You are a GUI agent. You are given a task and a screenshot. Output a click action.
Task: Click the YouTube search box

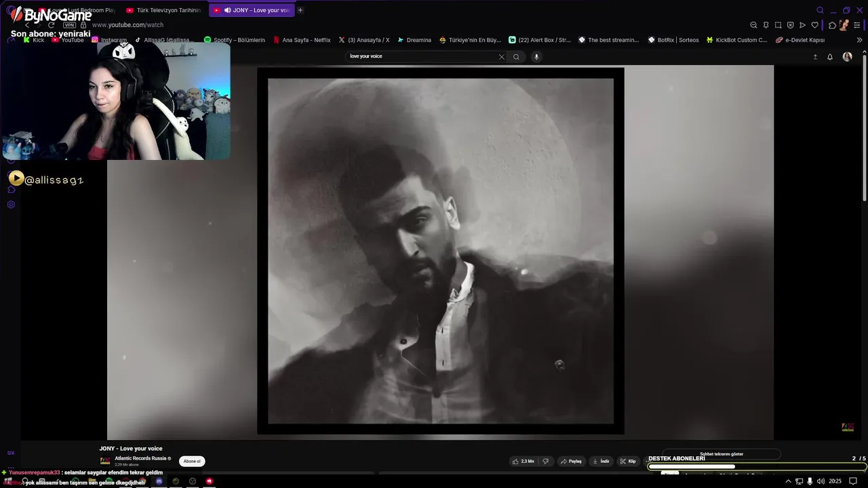[422, 56]
